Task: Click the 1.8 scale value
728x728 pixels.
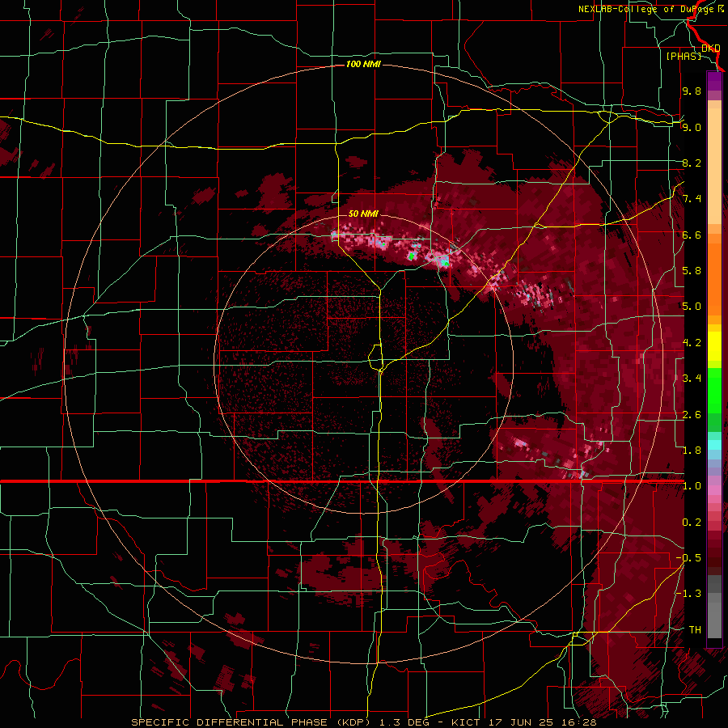Action: [692, 451]
